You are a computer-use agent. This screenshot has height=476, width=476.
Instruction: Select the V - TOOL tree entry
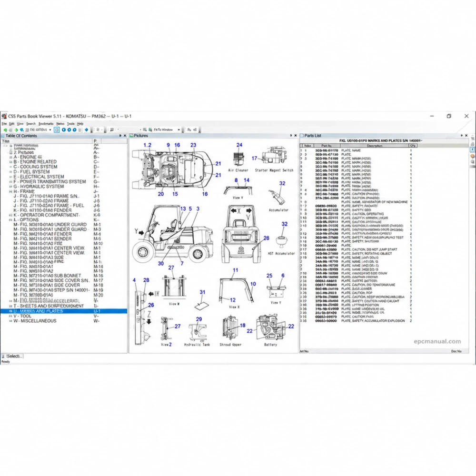(x=22, y=316)
